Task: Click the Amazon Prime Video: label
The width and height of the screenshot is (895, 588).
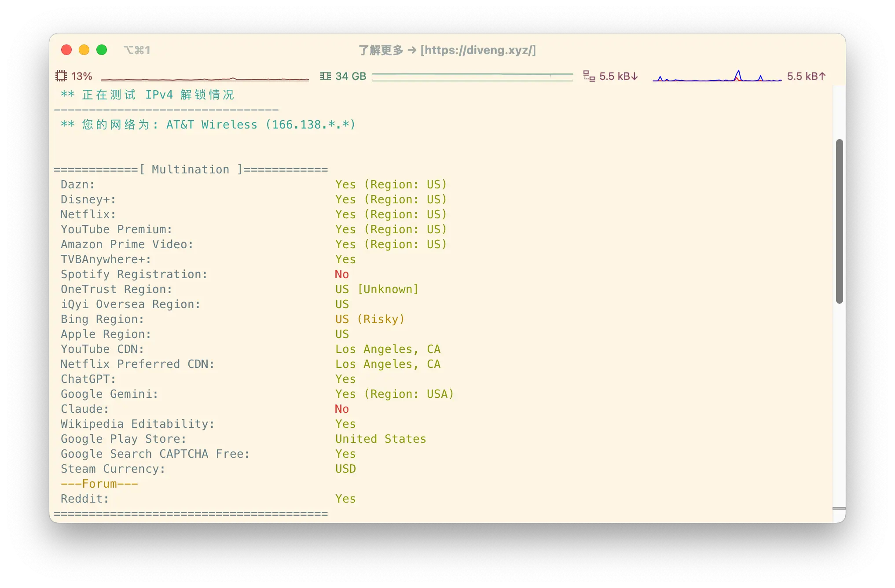Action: (x=127, y=244)
